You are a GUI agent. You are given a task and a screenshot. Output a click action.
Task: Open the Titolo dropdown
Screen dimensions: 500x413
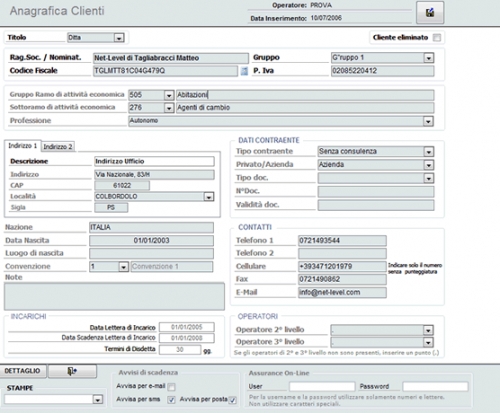coord(119,38)
